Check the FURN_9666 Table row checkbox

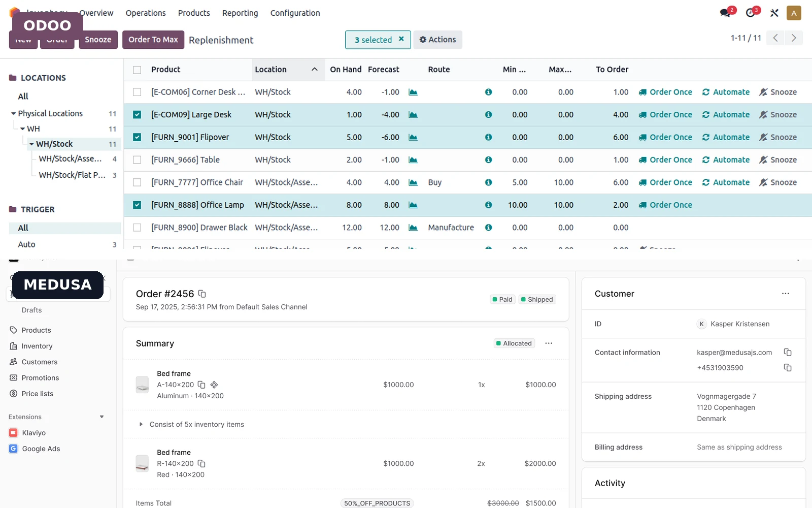[x=137, y=160]
